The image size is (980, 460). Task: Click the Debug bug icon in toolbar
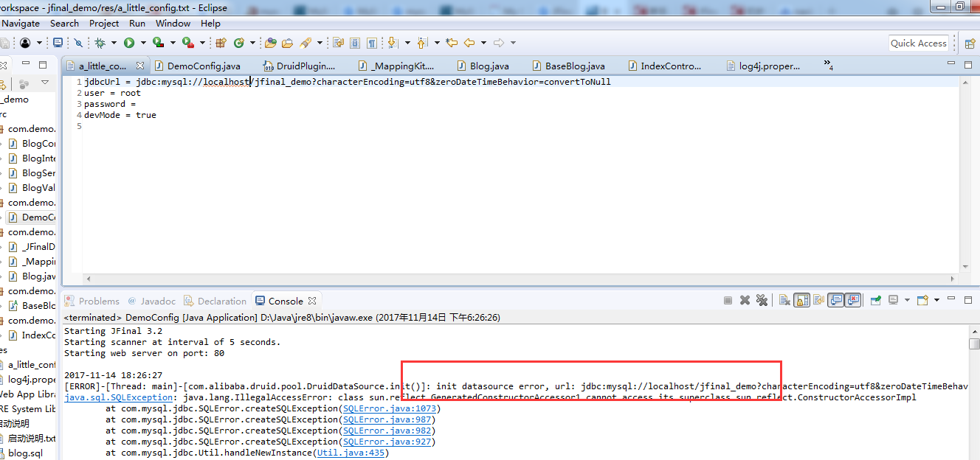tap(100, 43)
